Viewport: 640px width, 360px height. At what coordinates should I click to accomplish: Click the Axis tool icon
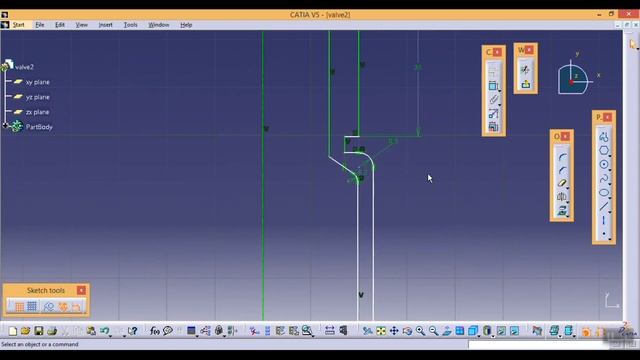(604, 220)
